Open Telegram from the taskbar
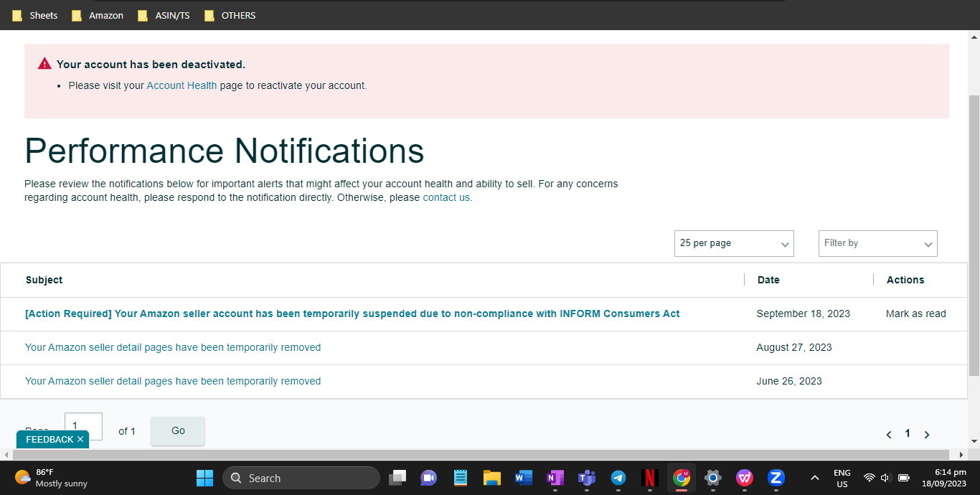Image resolution: width=980 pixels, height=495 pixels. (618, 478)
